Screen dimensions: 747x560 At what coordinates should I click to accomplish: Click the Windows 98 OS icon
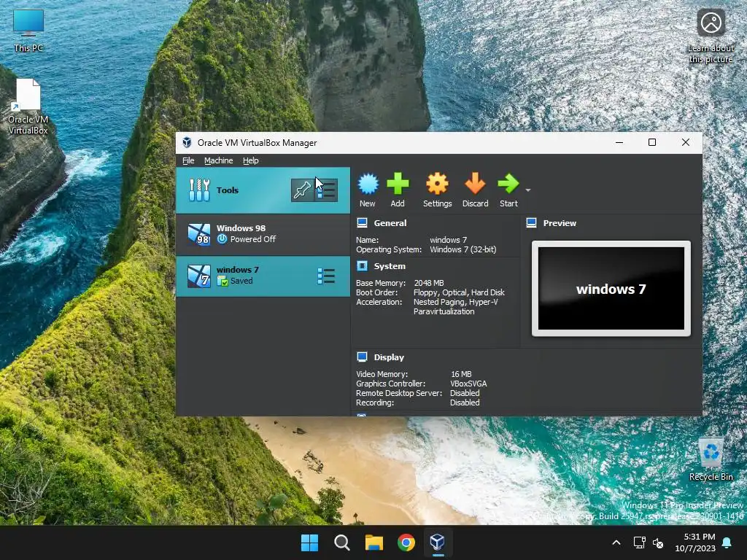click(198, 234)
